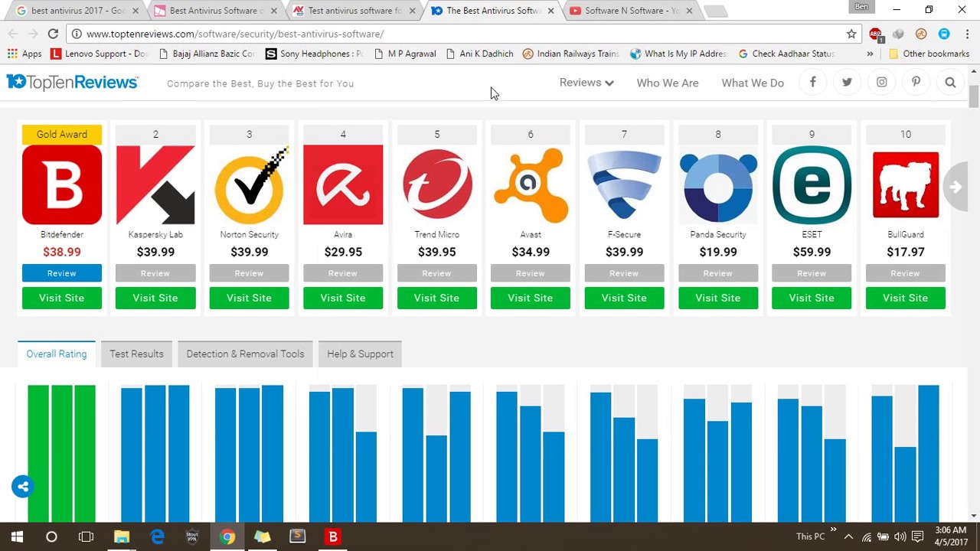Image resolution: width=980 pixels, height=551 pixels.
Task: Open the What Is My IP Address bookmark
Action: pos(678,54)
